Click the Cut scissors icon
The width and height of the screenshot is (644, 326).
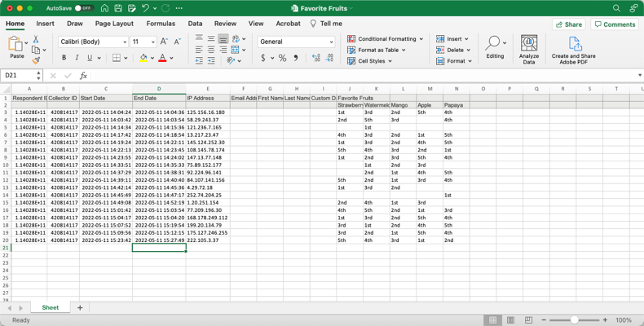click(36, 39)
